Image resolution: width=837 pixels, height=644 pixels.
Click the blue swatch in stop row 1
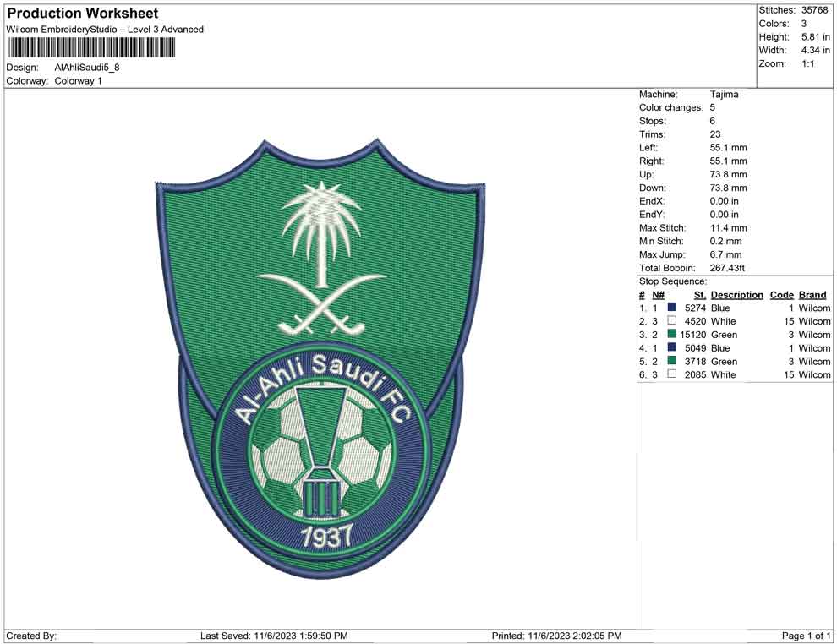[x=672, y=308]
